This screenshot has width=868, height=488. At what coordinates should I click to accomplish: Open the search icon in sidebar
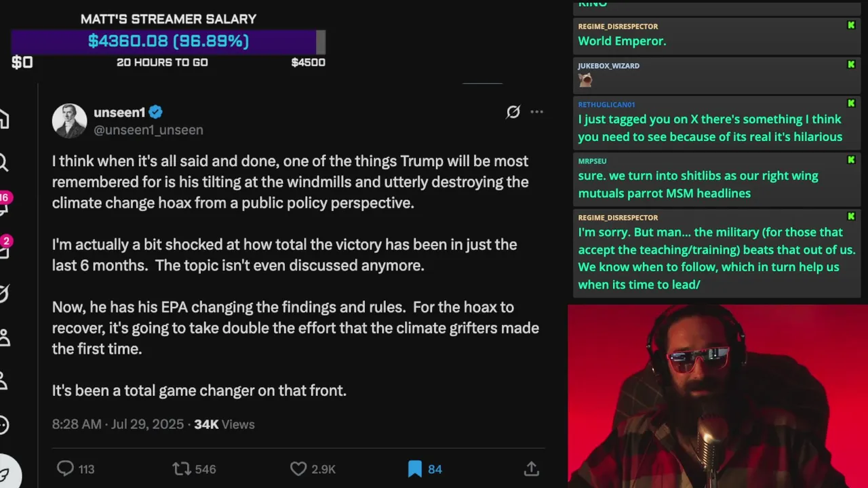(3, 163)
